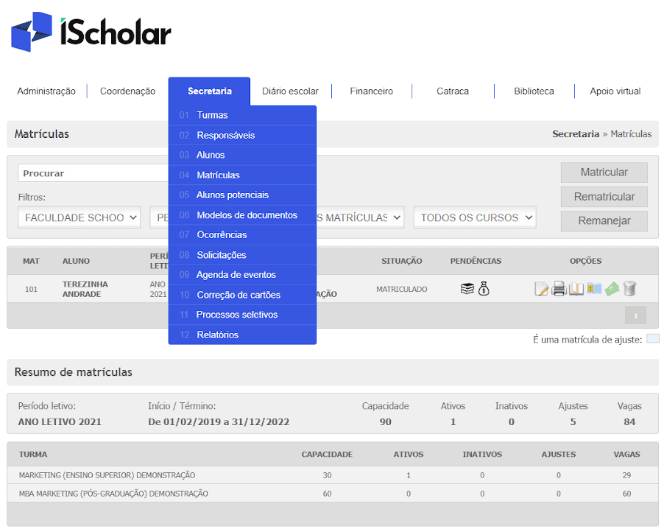Click the PENDÊNCIAS column header
This screenshot has height=531, width=666.
coord(476,261)
